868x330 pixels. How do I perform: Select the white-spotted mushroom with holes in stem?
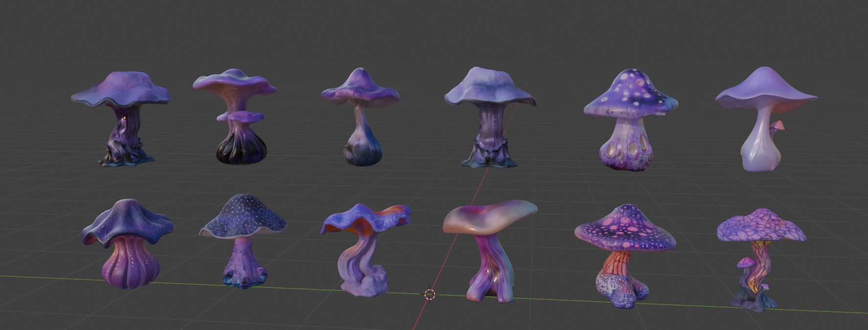tap(630, 121)
